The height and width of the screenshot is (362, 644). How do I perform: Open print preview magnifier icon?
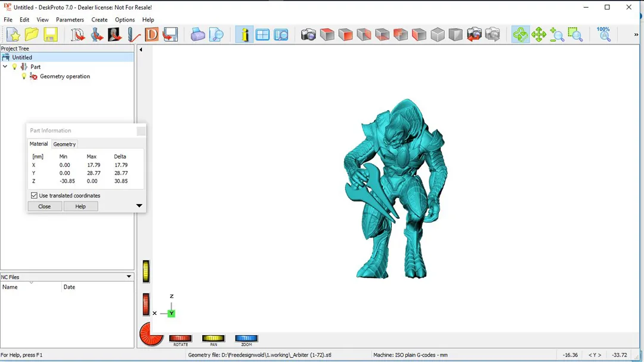pyautogui.click(x=216, y=35)
